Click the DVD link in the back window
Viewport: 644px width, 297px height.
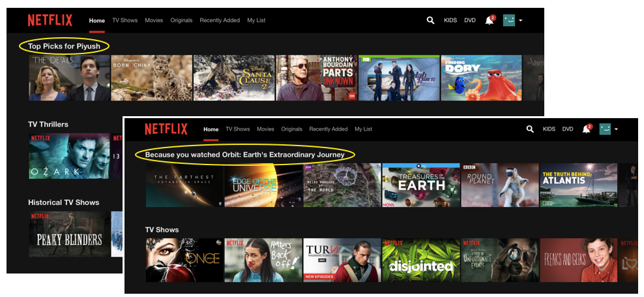pos(470,20)
